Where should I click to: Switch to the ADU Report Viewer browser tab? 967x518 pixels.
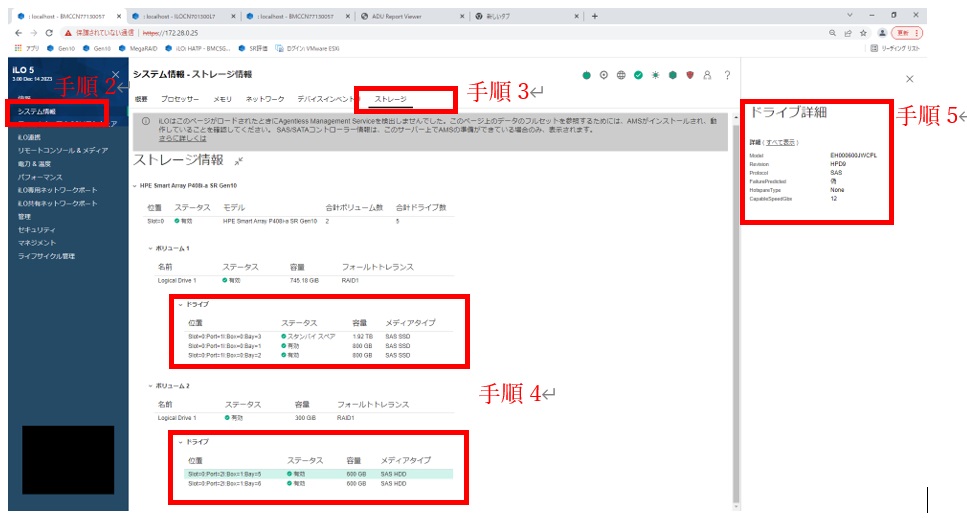(x=412, y=16)
